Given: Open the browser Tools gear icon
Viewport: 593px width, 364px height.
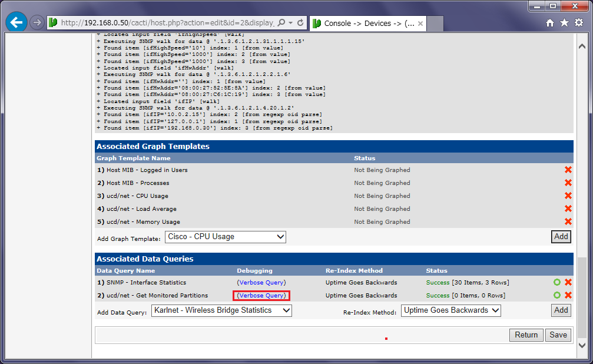Looking at the screenshot, I should tap(579, 23).
